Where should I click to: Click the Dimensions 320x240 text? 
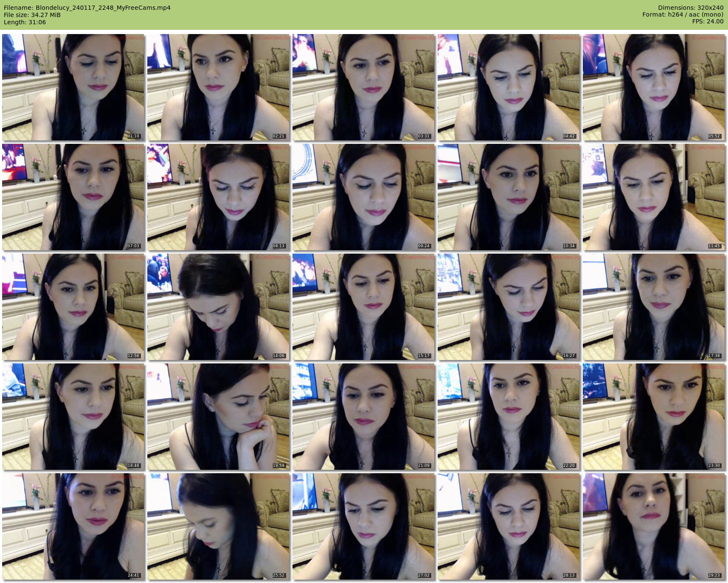pos(691,8)
